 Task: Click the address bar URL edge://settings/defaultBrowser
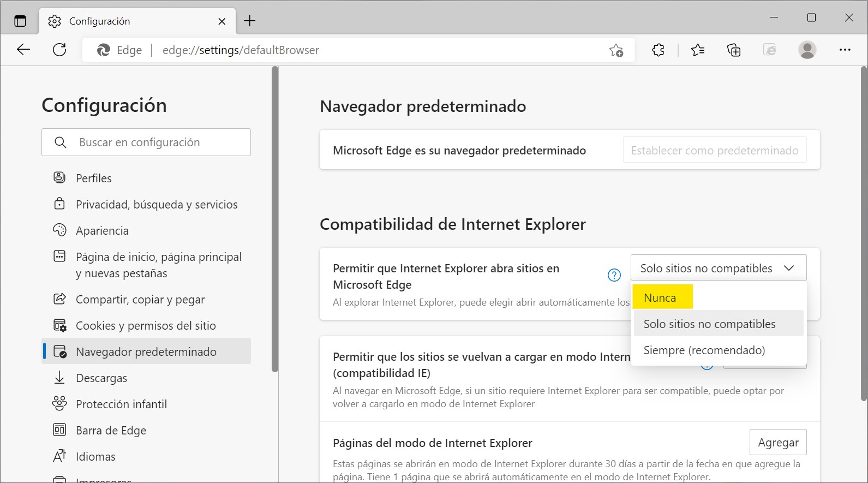point(241,50)
